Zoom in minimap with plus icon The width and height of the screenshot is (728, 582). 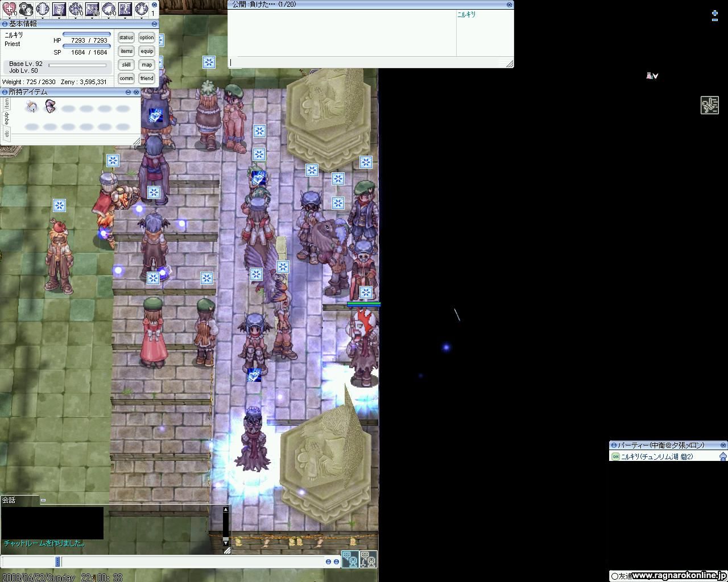pyautogui.click(x=715, y=13)
